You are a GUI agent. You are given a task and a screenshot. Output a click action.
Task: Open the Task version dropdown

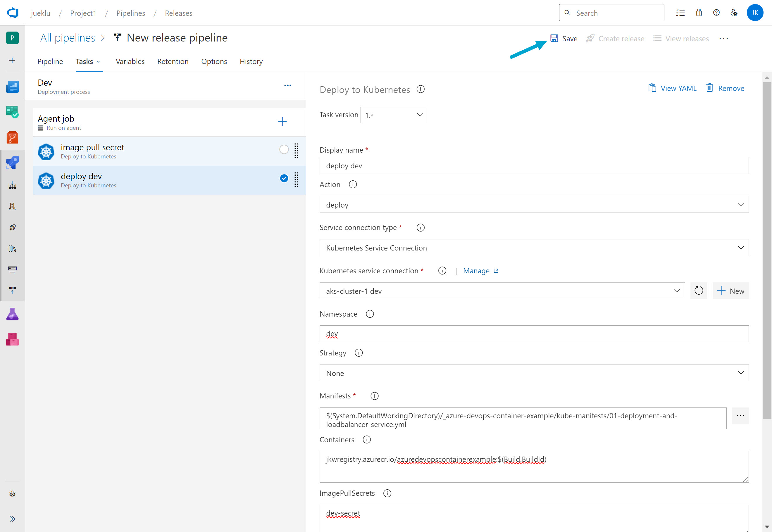click(x=394, y=115)
